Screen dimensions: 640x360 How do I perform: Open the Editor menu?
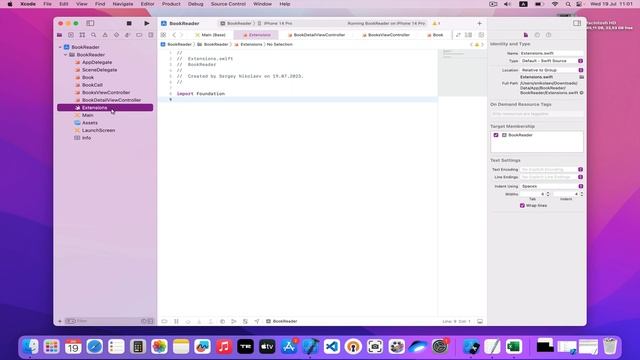[x=147, y=4]
